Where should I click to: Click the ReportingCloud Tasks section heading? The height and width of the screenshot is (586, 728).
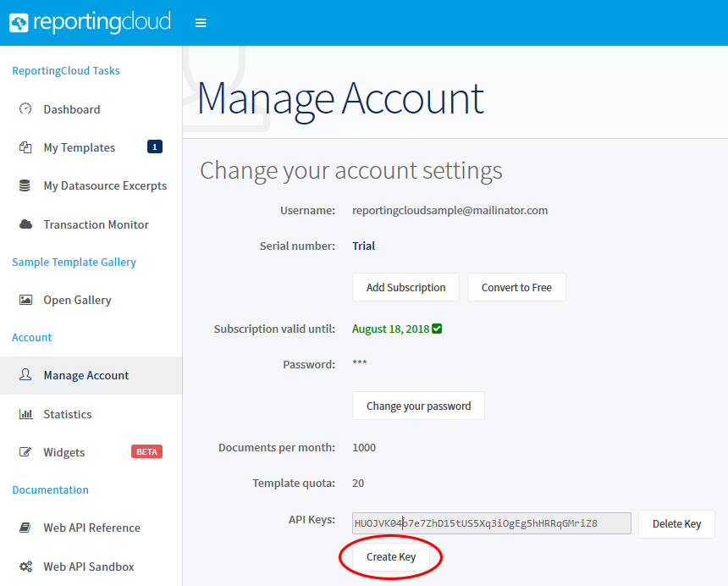point(66,70)
